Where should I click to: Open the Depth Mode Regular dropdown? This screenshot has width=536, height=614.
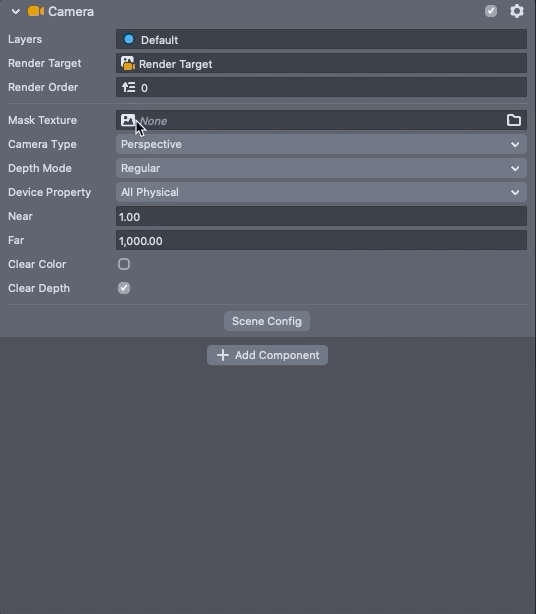pyautogui.click(x=321, y=168)
